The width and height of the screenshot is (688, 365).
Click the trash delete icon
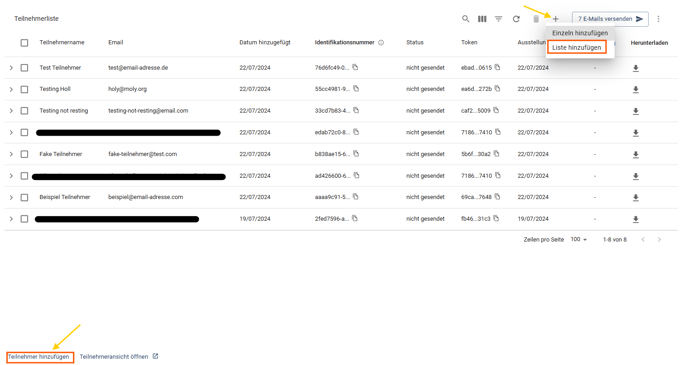pos(536,19)
